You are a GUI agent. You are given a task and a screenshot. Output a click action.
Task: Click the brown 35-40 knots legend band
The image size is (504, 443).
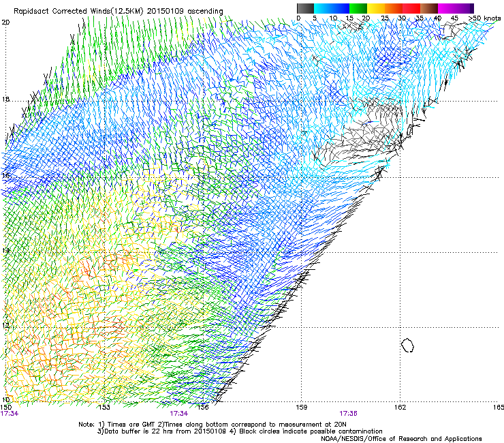tap(429, 8)
